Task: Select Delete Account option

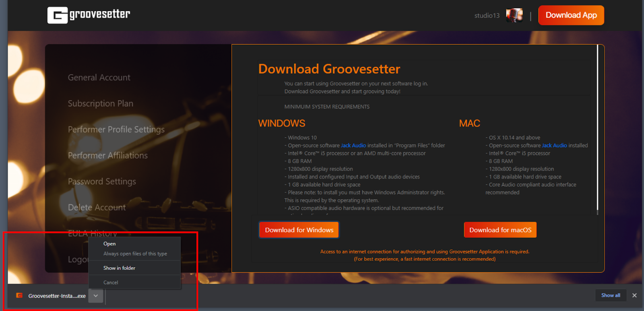Action: point(97,208)
